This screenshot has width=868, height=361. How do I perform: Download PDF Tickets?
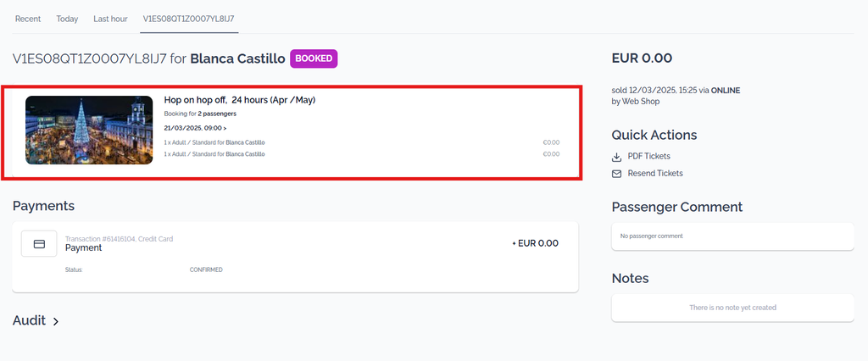pyautogui.click(x=648, y=157)
